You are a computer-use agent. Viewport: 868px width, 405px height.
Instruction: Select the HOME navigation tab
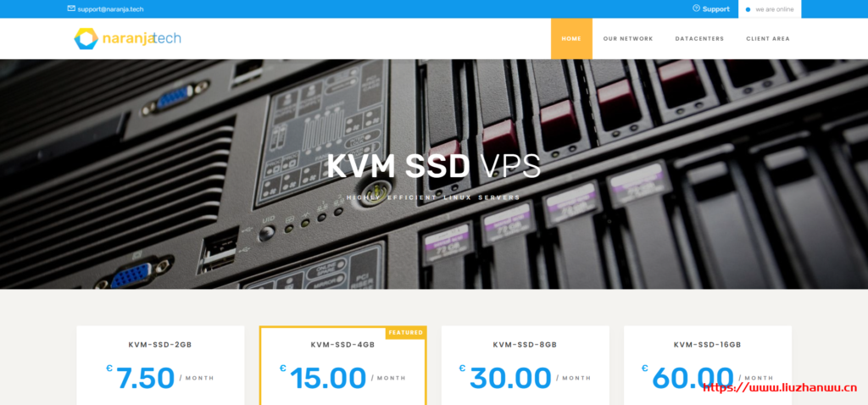(571, 39)
